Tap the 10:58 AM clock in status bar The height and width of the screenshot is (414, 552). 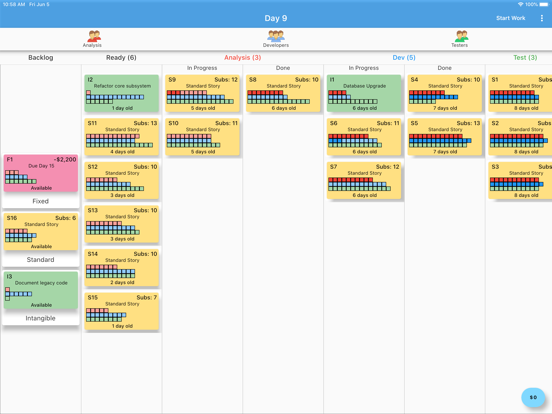click(14, 4)
